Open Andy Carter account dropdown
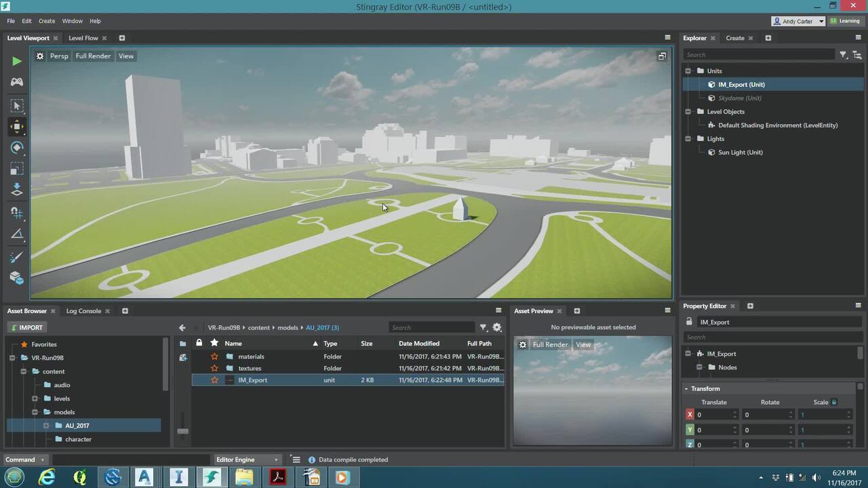868x488 pixels. (x=798, y=21)
